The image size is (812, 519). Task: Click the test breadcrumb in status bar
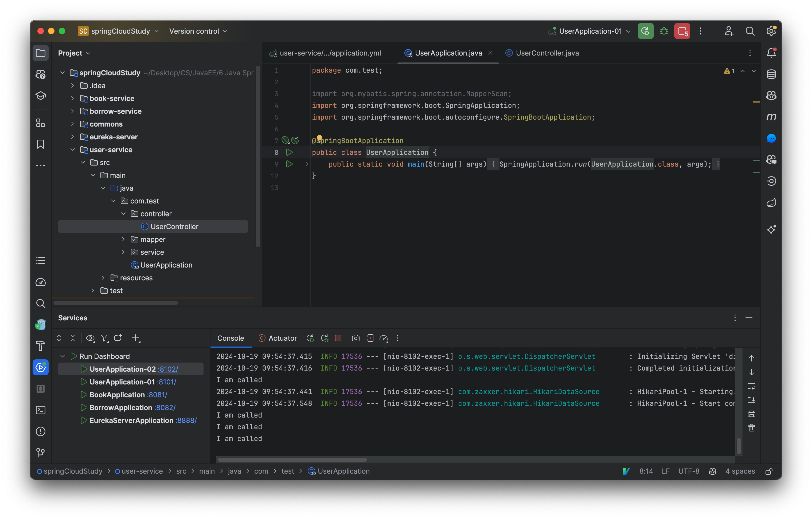[288, 471]
